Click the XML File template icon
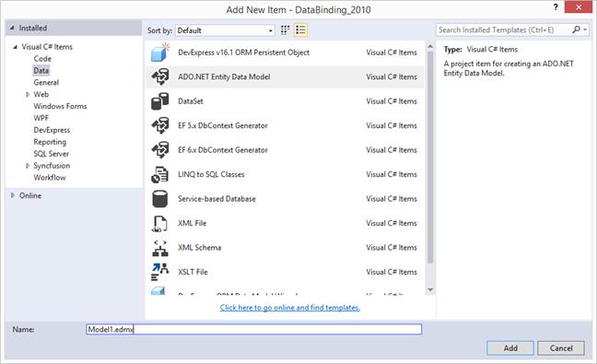This screenshot has height=364, width=597. [x=160, y=224]
